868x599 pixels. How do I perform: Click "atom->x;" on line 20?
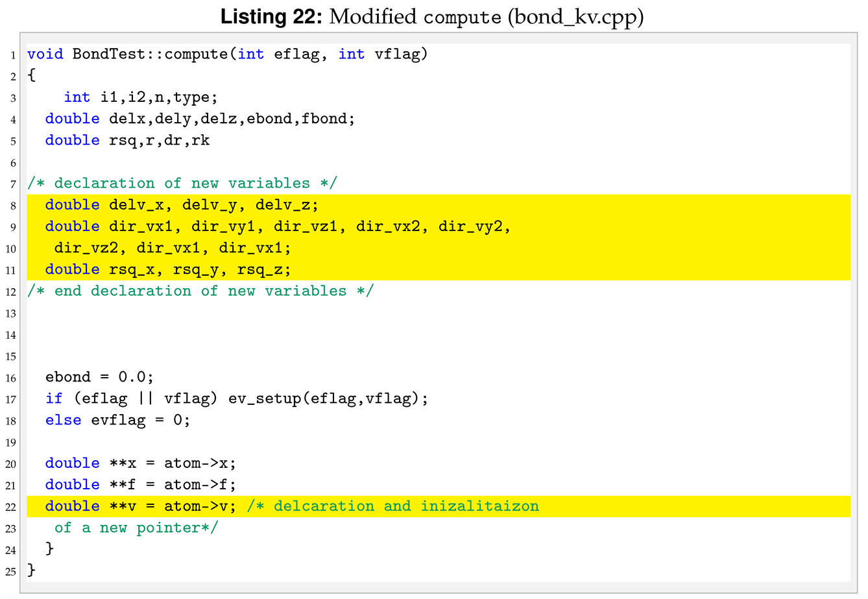(200, 463)
